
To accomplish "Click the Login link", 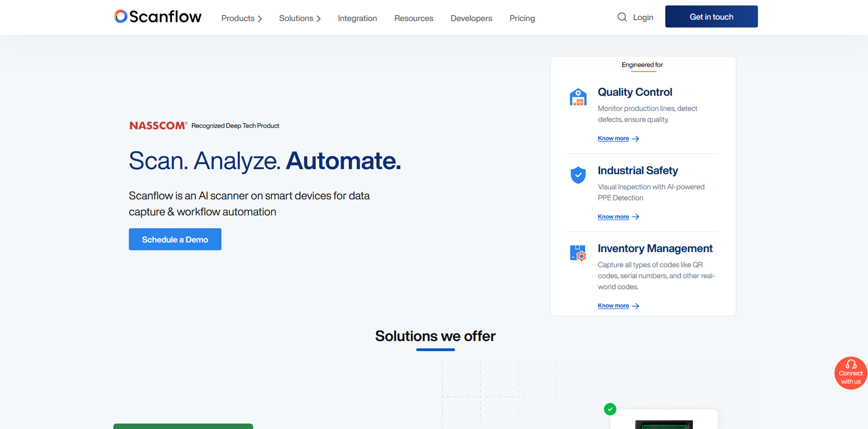I will pos(643,17).
